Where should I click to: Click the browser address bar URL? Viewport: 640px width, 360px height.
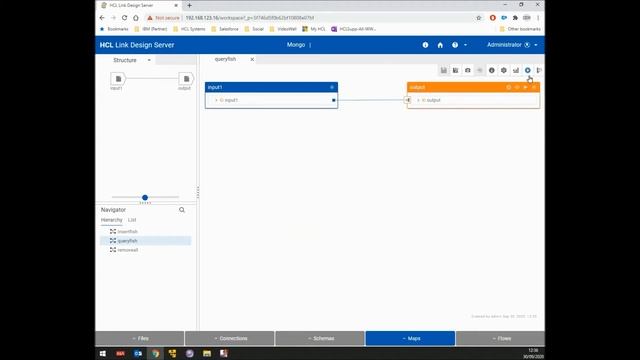[x=250, y=18]
